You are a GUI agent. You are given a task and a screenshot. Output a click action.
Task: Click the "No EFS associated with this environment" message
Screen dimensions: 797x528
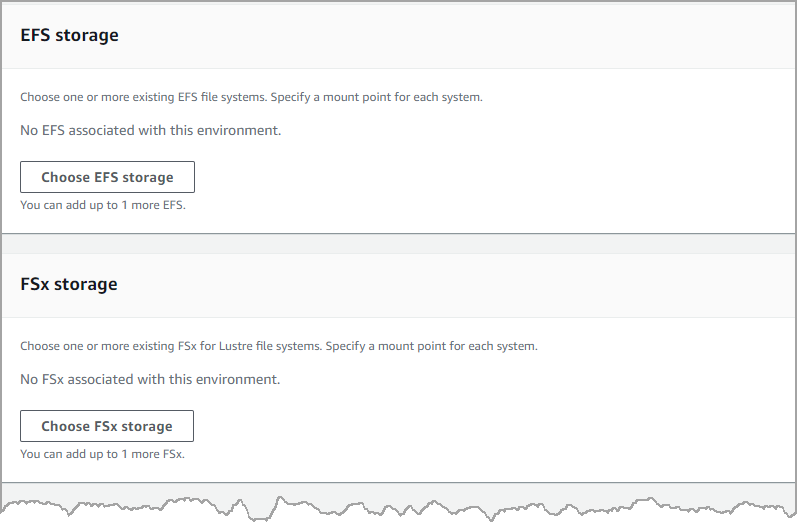tap(150, 130)
